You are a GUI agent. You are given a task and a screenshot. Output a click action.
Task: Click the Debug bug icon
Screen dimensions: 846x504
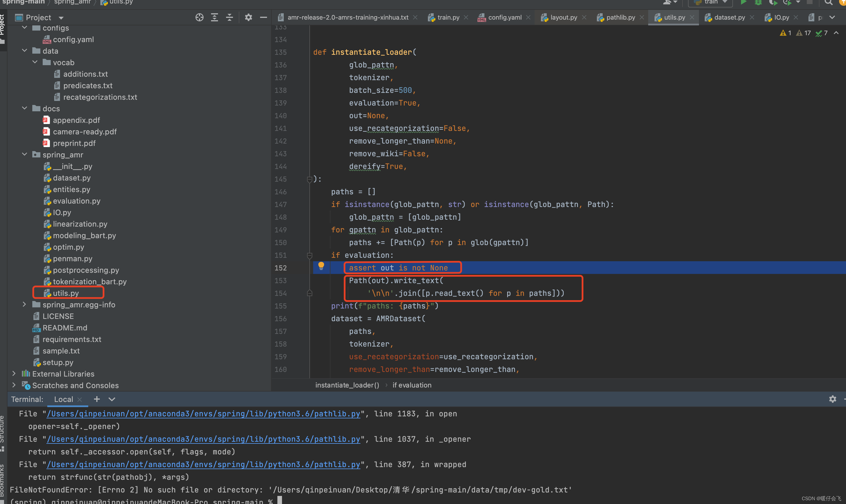[x=758, y=2]
